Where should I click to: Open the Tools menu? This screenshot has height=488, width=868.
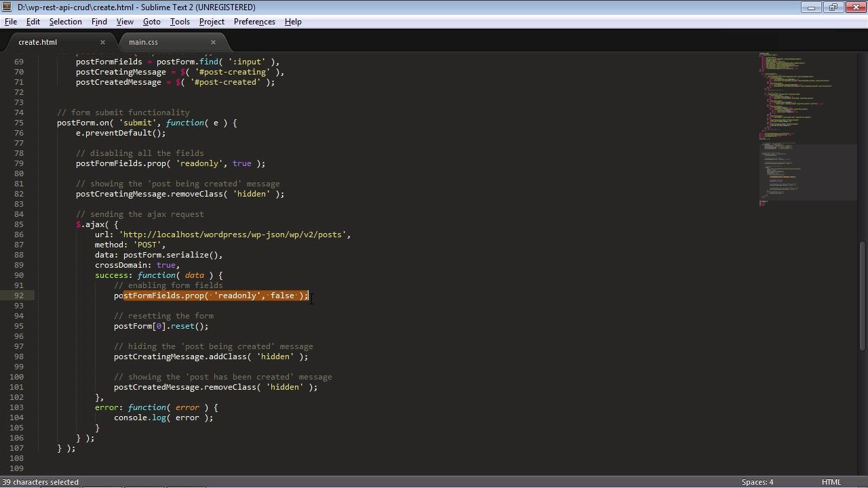(180, 22)
